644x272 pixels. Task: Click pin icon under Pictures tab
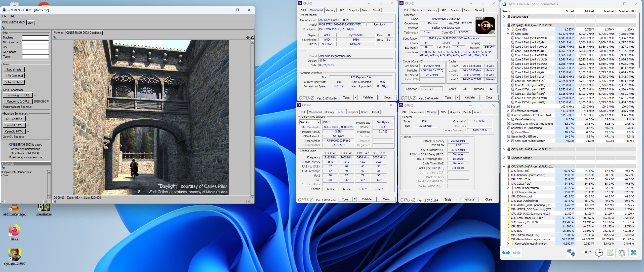[55, 37]
